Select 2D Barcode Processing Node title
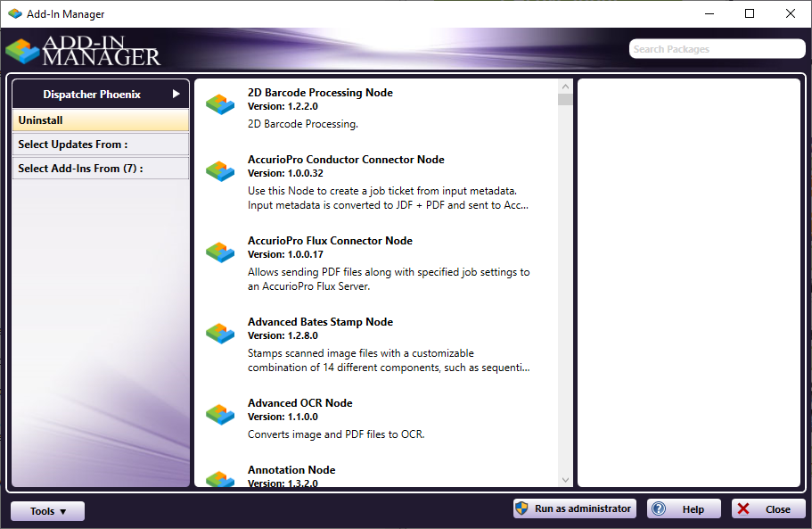Image resolution: width=812 pixels, height=529 pixels. [x=320, y=93]
